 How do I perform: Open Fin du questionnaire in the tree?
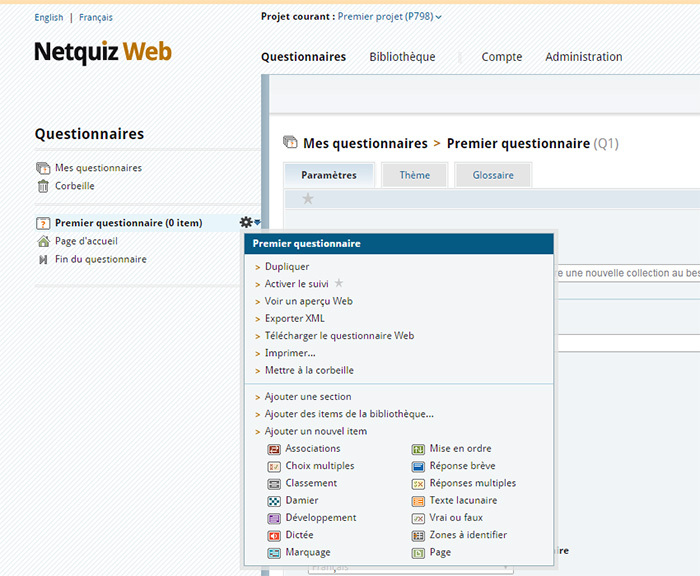click(x=100, y=259)
